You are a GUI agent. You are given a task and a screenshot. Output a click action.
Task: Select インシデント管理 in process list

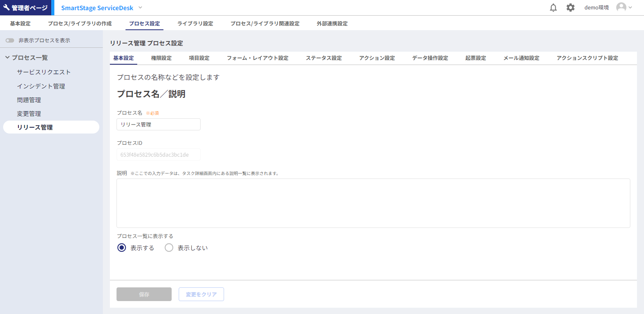coord(41,86)
